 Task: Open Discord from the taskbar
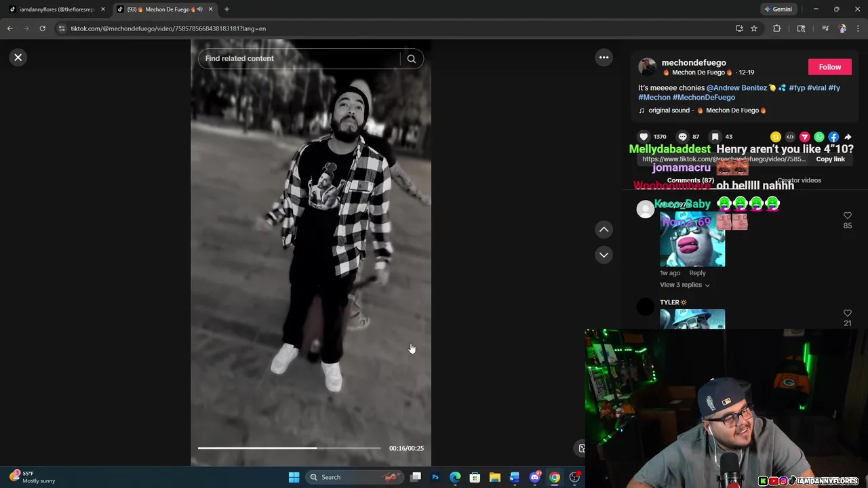[535, 477]
